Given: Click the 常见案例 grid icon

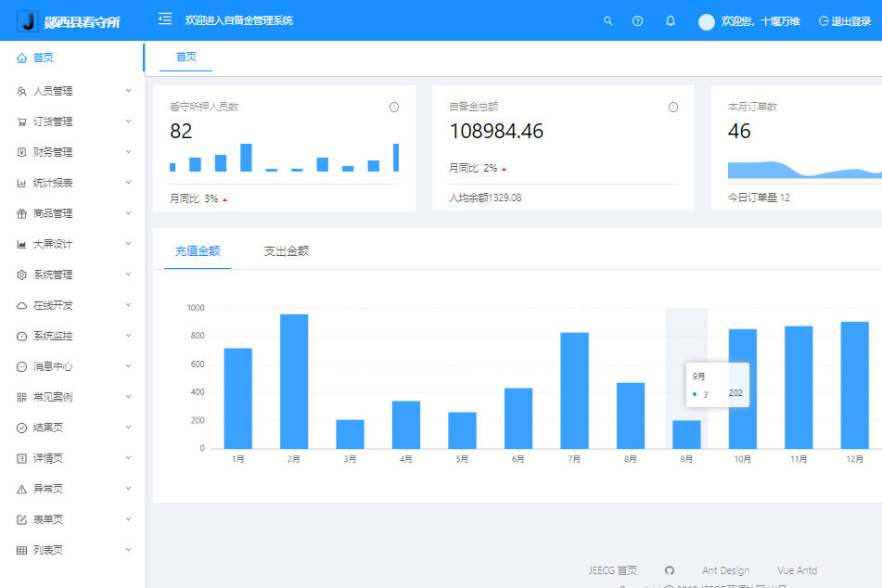Looking at the screenshot, I should pos(21,397).
